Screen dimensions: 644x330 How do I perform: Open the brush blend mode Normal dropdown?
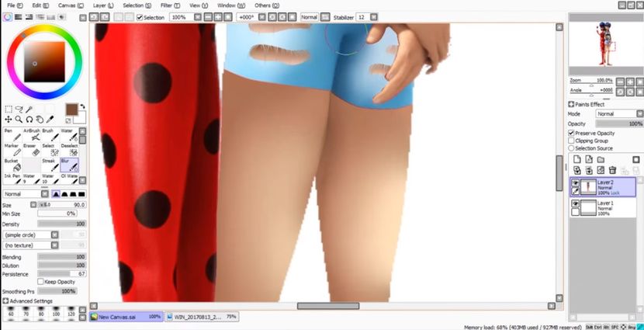[45, 194]
